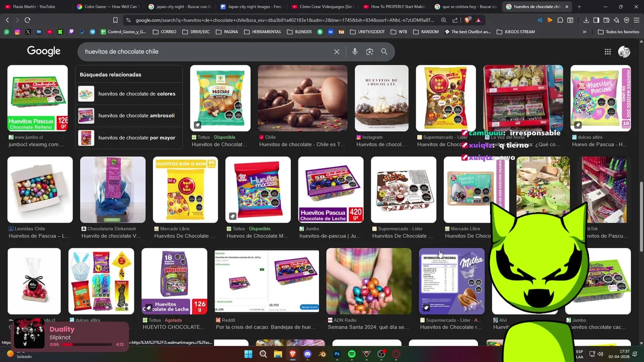The height and width of the screenshot is (362, 644).
Task: Open The best ChatBot bookmark
Action: [467, 32]
